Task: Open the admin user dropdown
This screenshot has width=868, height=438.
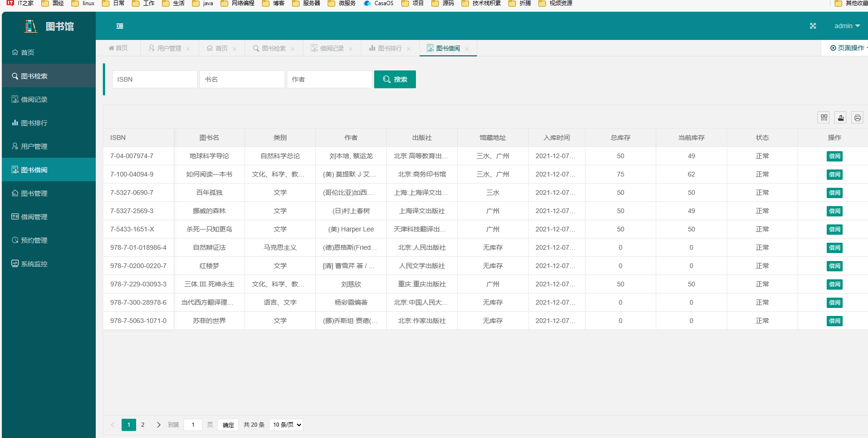Action: [x=847, y=26]
